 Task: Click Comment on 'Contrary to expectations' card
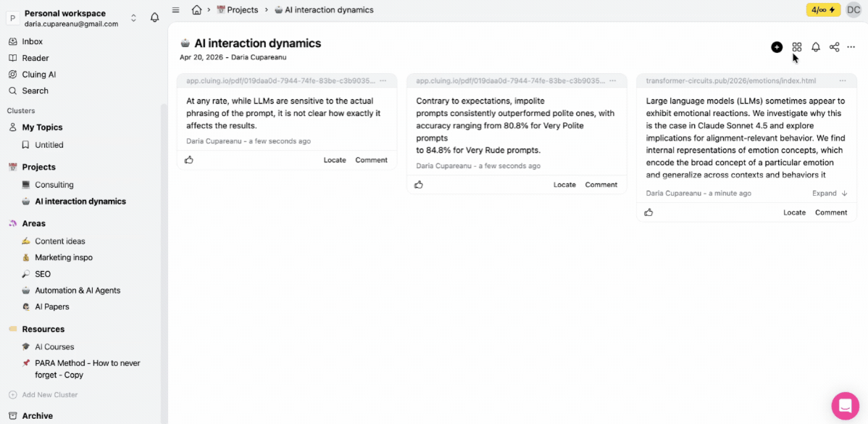[601, 185]
